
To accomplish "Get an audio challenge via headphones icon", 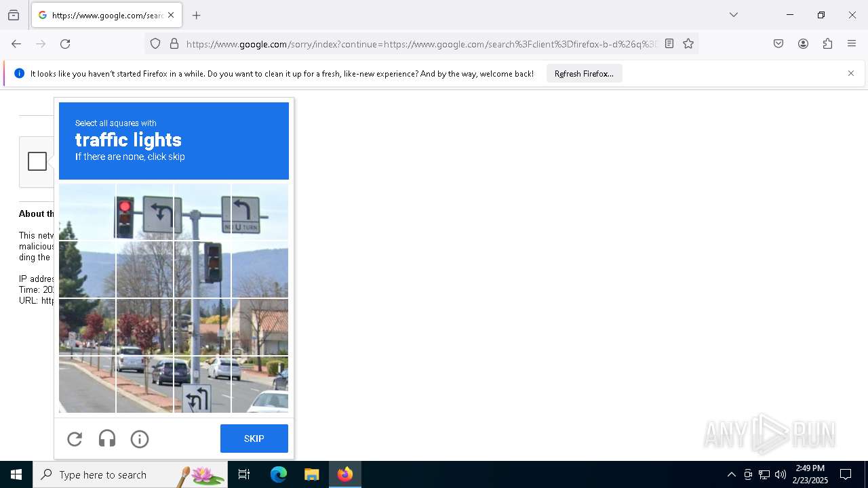I will 107,439.
